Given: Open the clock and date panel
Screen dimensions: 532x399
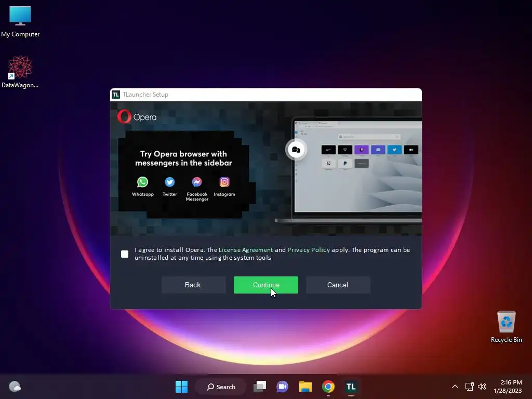Looking at the screenshot, I should (508, 387).
